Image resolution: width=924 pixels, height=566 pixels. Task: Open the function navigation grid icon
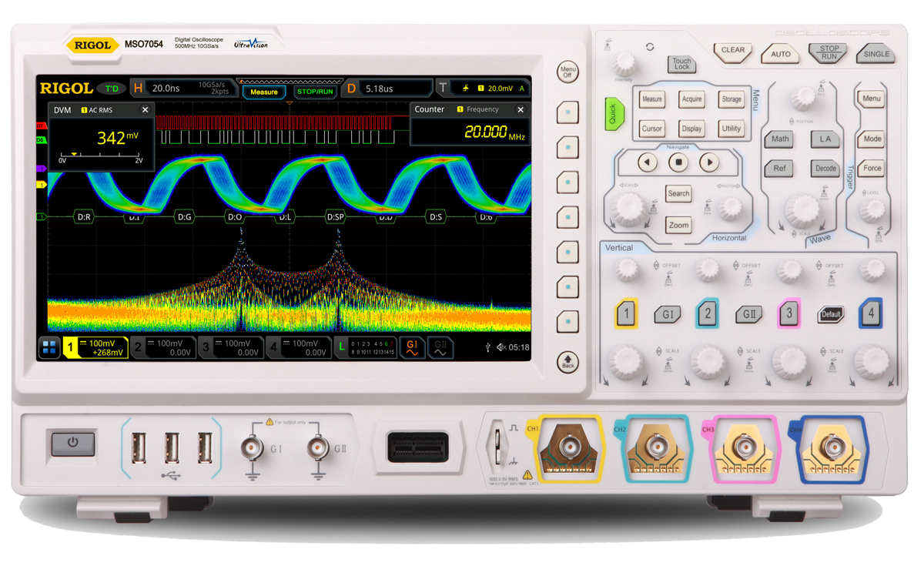49,348
